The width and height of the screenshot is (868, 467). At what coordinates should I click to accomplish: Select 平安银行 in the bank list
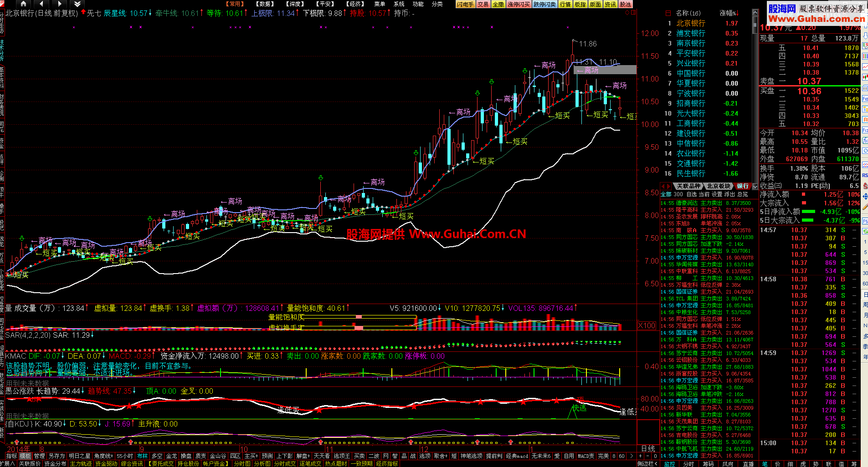click(690, 53)
